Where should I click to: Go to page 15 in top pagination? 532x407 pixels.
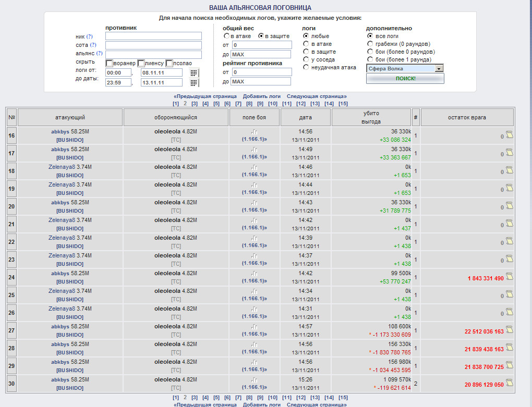pos(343,104)
